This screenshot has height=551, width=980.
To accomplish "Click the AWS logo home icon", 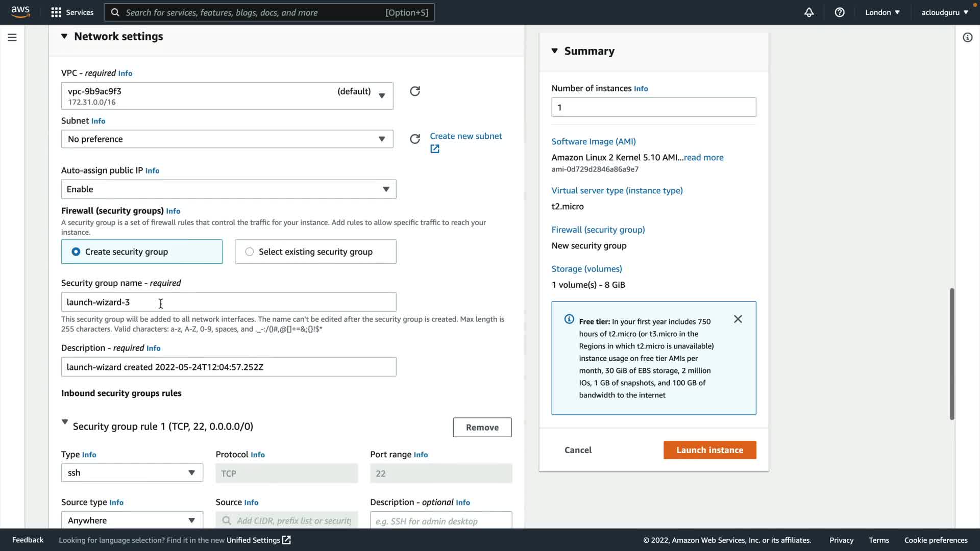I will pos(20,12).
